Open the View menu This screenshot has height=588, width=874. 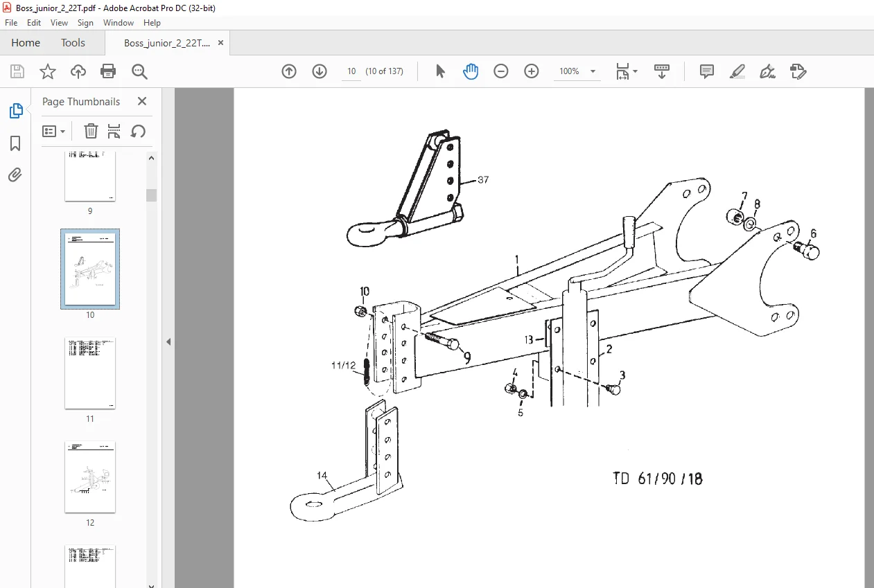pyautogui.click(x=59, y=23)
